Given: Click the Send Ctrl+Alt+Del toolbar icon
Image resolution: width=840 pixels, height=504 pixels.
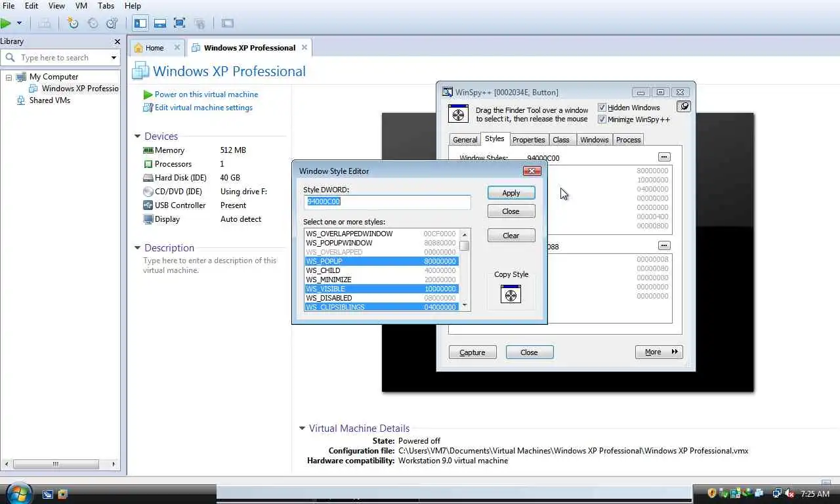Looking at the screenshot, I should pyautogui.click(x=45, y=23).
